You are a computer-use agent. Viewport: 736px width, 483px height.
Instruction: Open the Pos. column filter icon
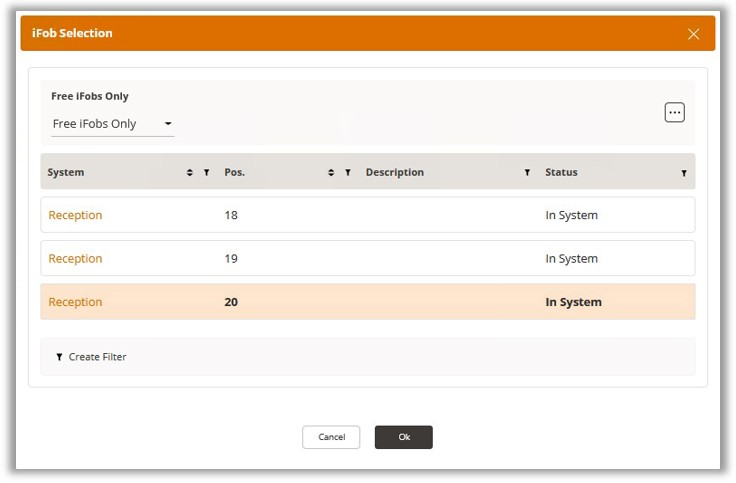[347, 173]
